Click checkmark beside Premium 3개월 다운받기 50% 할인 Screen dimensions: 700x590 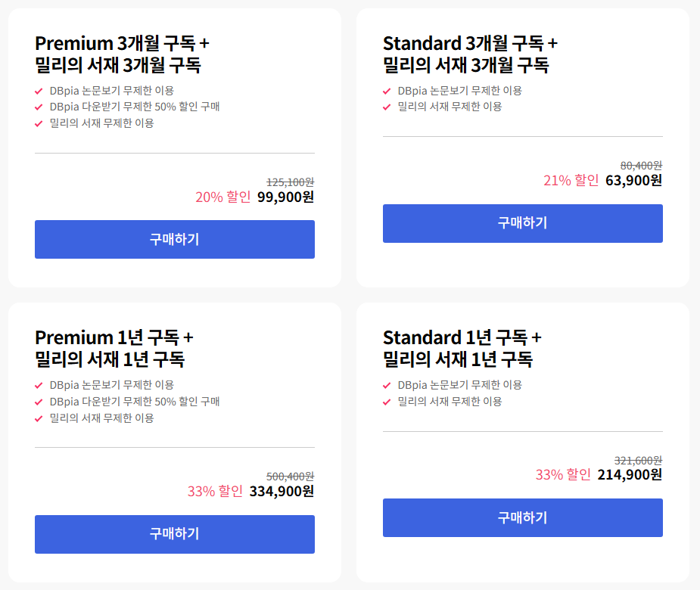(x=39, y=107)
